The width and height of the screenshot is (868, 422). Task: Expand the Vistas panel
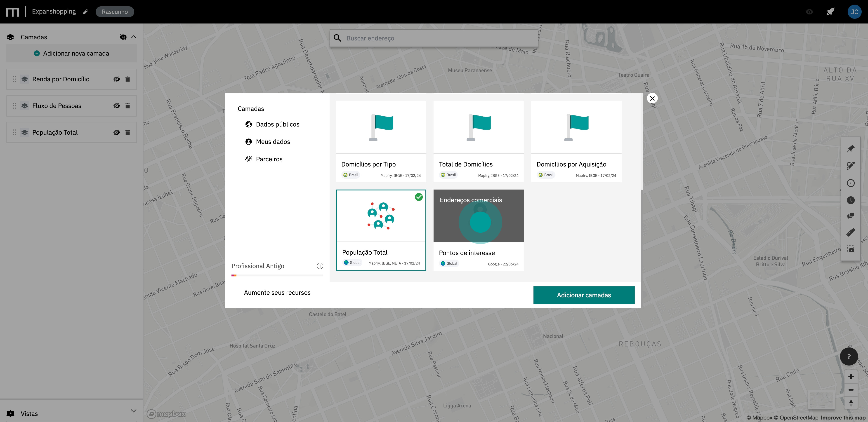[134, 410]
